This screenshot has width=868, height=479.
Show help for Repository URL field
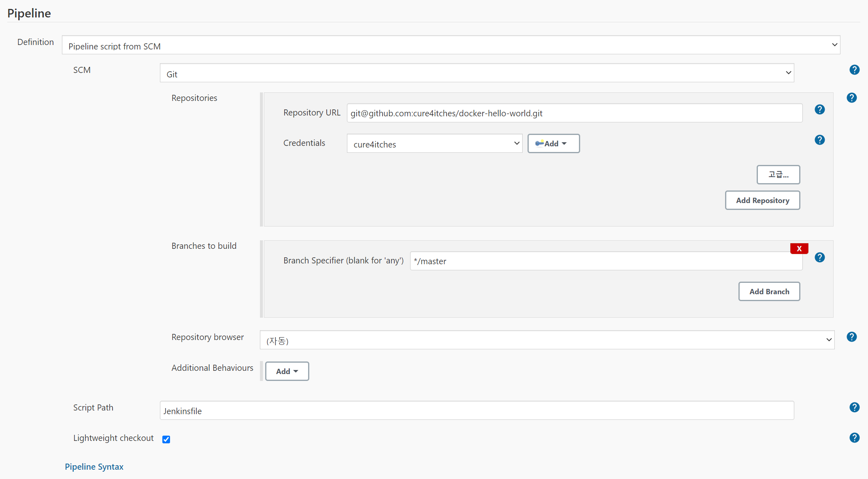point(819,109)
